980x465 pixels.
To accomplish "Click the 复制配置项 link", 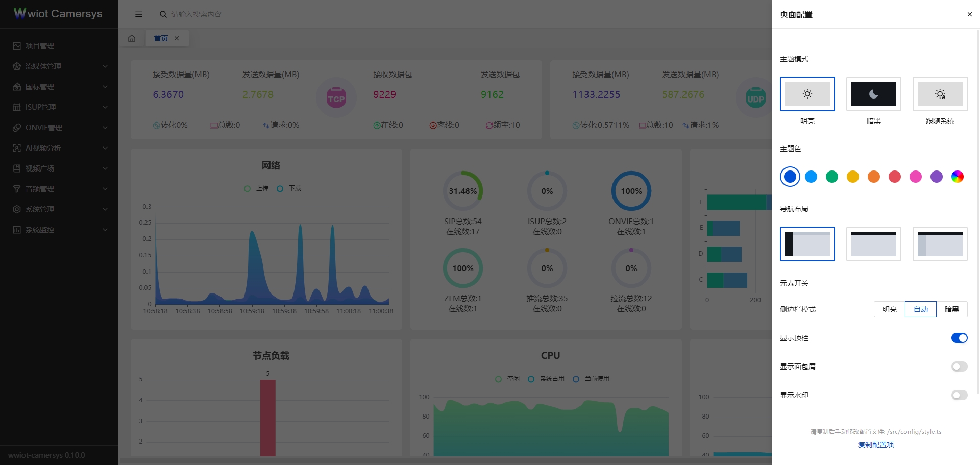I will pos(875,445).
